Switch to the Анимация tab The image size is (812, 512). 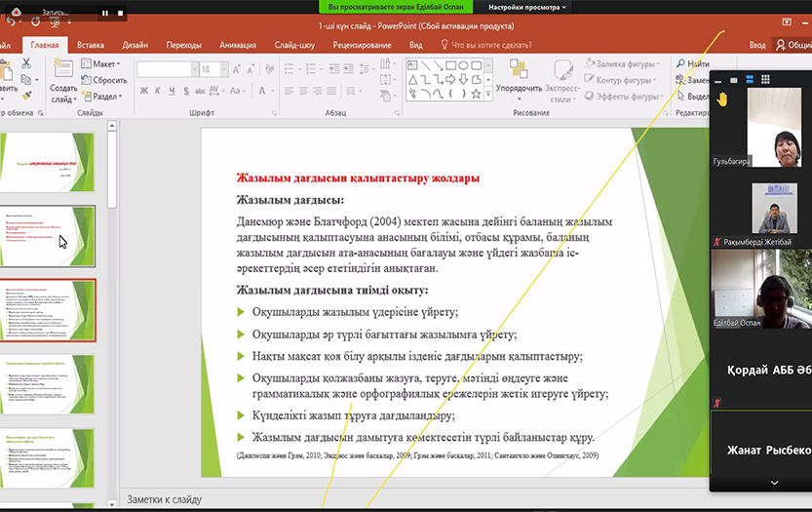click(x=238, y=45)
